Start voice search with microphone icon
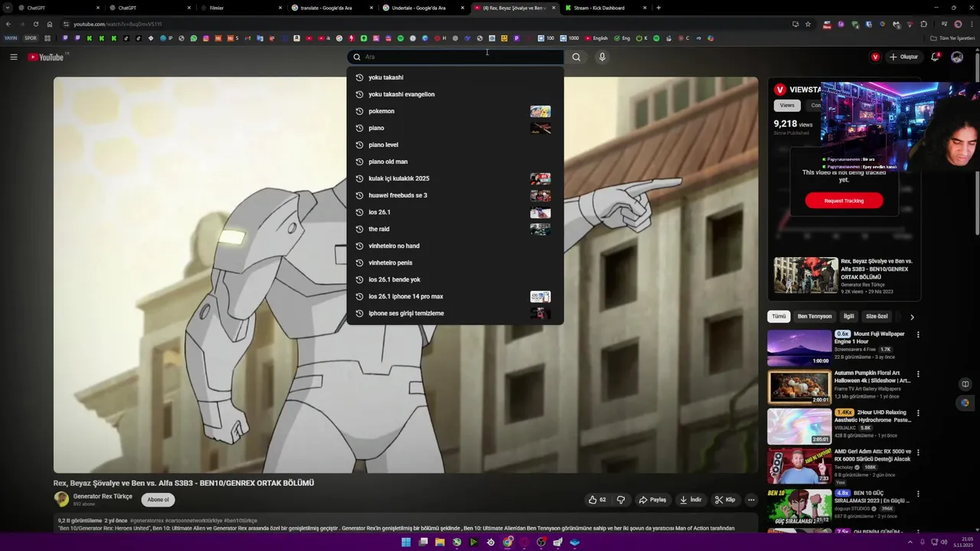 pos(602,57)
